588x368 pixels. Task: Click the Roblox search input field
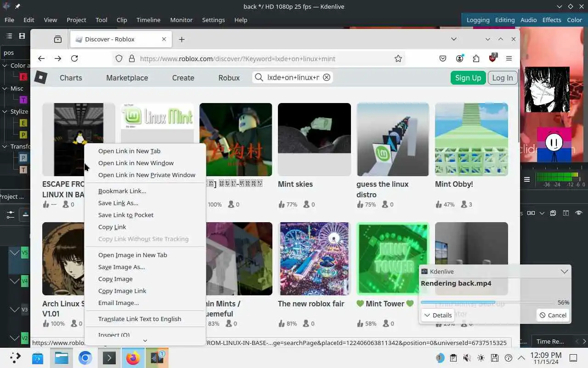pos(293,77)
